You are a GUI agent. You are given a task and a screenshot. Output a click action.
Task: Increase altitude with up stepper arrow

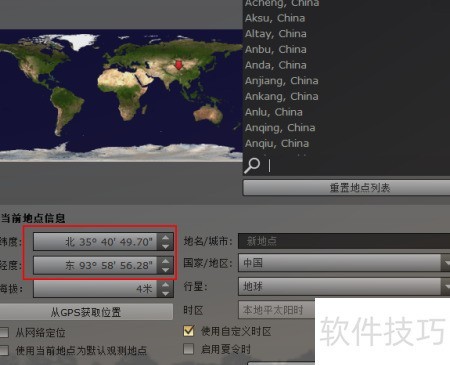pos(165,285)
